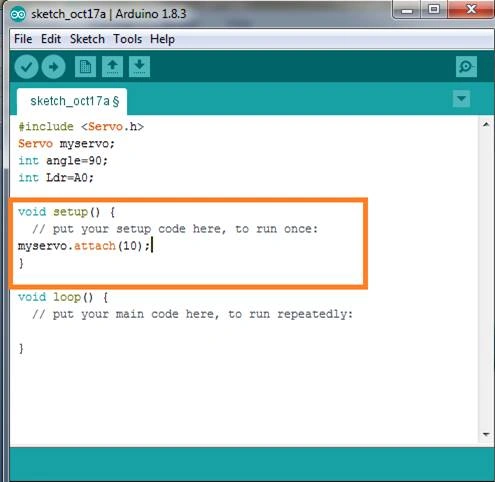Open the File menu
This screenshot has height=482, width=495.
tap(23, 39)
